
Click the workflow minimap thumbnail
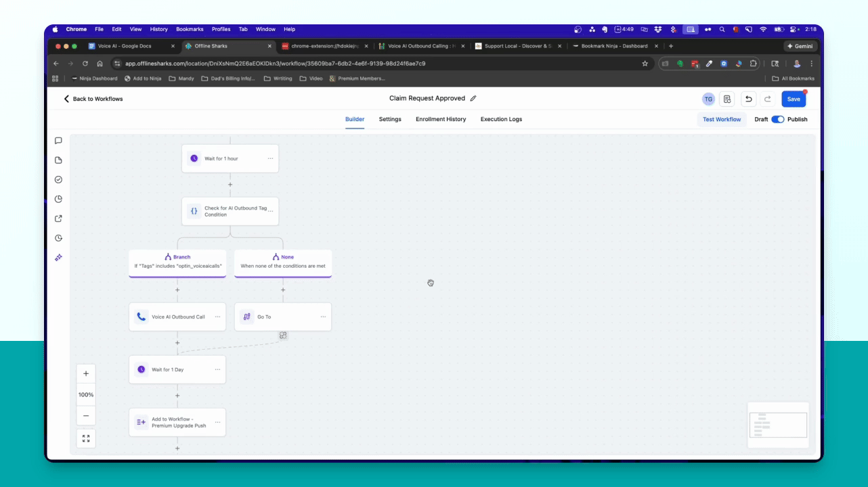click(778, 425)
